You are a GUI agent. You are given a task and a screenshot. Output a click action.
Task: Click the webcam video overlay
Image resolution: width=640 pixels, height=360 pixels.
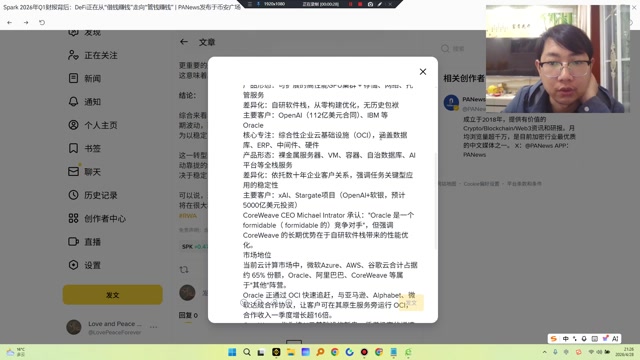[x=558, y=58]
